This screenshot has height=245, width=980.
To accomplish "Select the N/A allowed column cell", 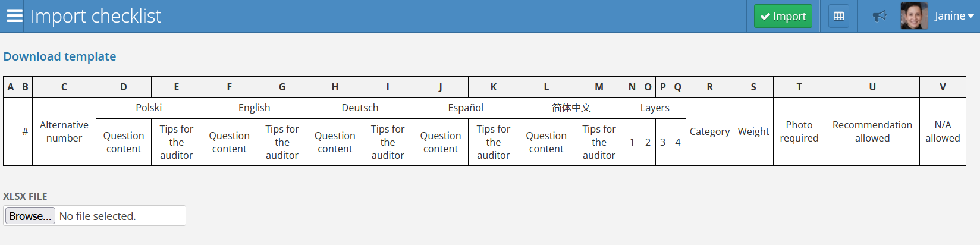I will click(943, 131).
